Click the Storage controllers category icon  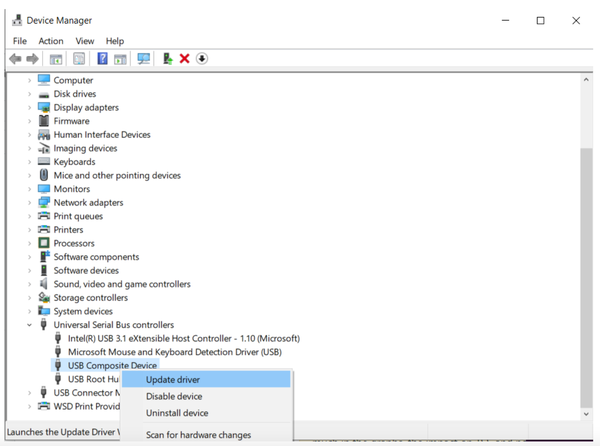coord(44,297)
